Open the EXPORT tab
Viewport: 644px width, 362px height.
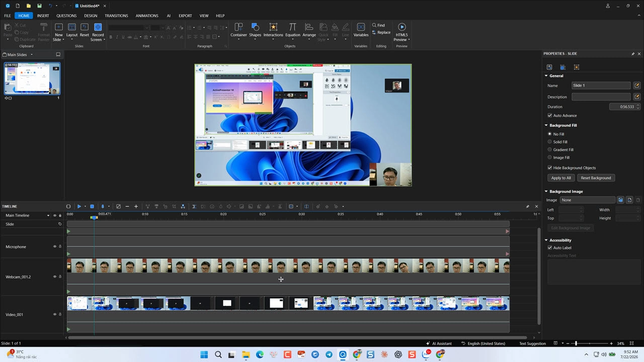185,16
